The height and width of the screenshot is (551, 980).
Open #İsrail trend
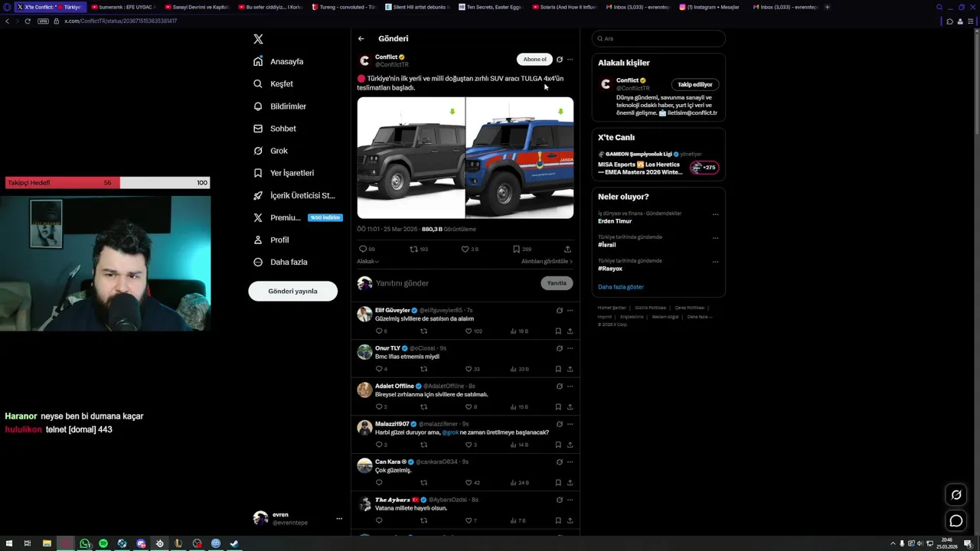click(x=606, y=245)
